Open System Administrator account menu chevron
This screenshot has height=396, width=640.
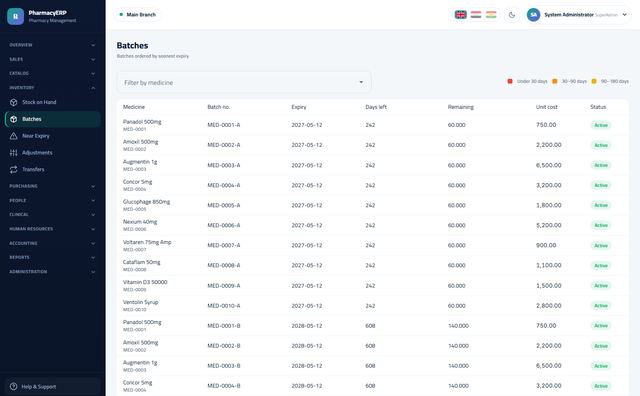tap(624, 15)
